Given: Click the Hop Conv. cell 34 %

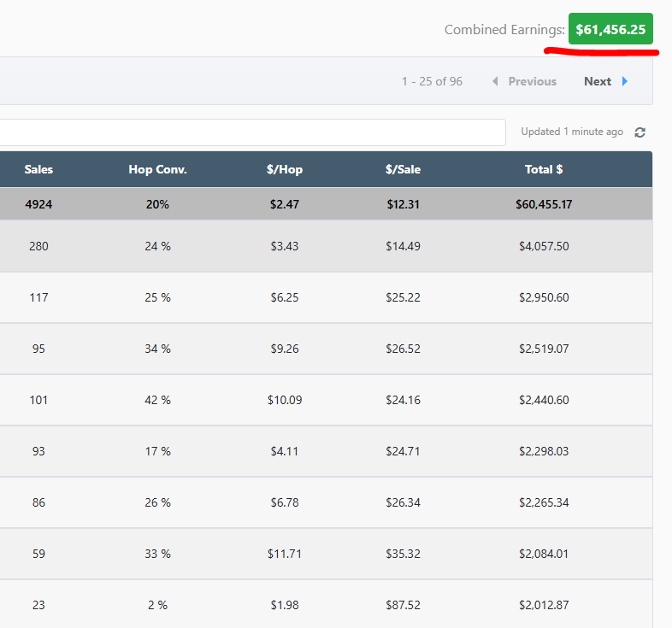Looking at the screenshot, I should pos(157,349).
